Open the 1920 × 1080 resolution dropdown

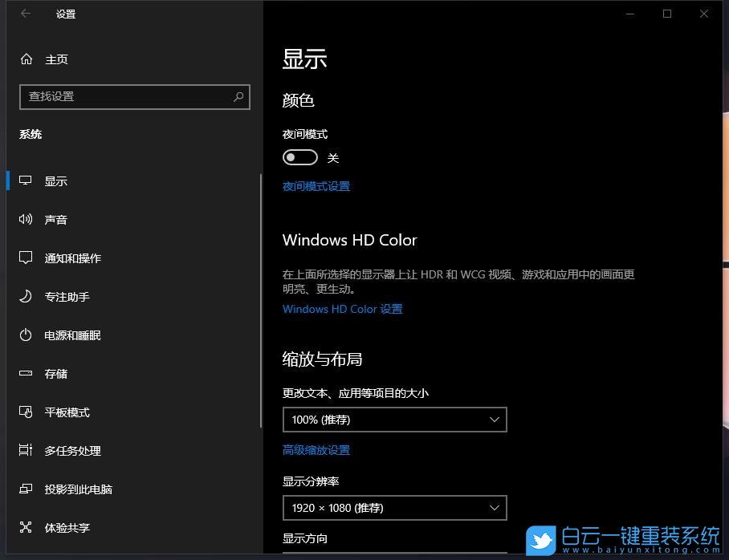click(394, 507)
